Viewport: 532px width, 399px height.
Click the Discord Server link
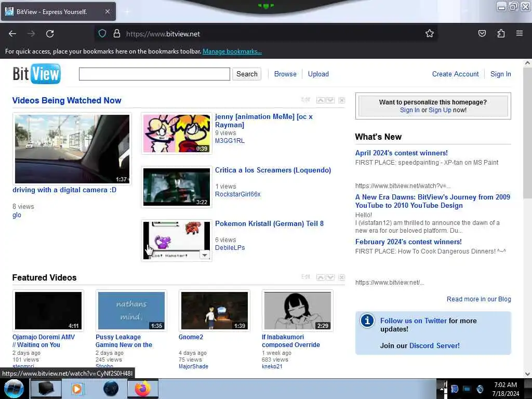pos(434,345)
